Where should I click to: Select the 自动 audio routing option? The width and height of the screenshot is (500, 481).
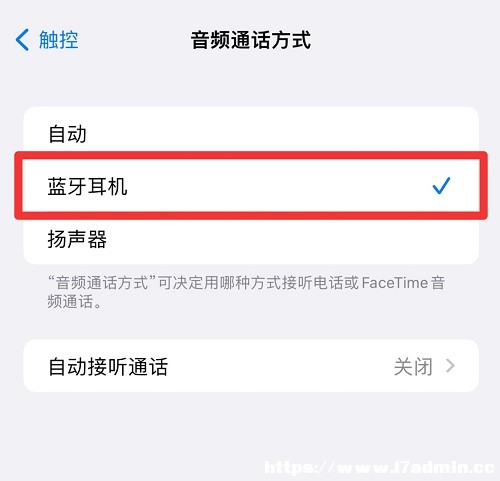251,133
